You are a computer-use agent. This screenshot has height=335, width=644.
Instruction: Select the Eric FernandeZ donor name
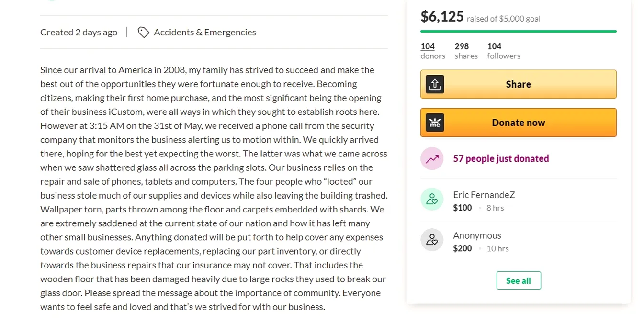tap(484, 195)
